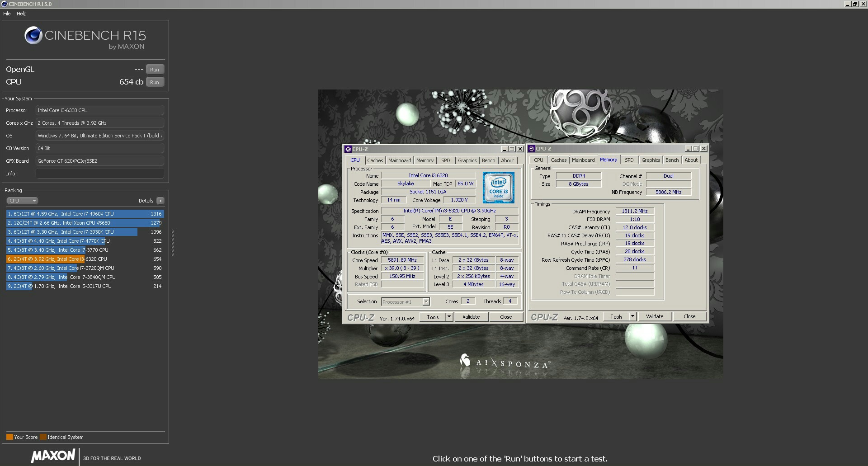Screen dimensions: 868x466
Task: Select highlighted ranking row i3-6320 CPU
Action: point(85,259)
